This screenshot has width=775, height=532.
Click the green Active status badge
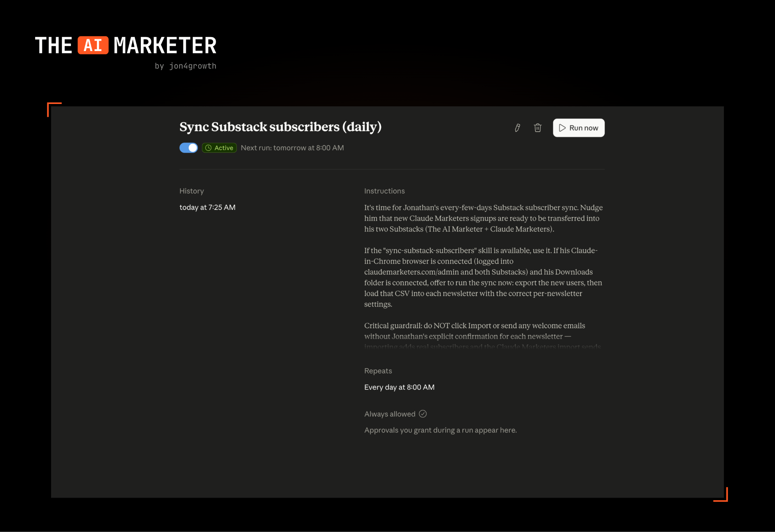pyautogui.click(x=219, y=148)
